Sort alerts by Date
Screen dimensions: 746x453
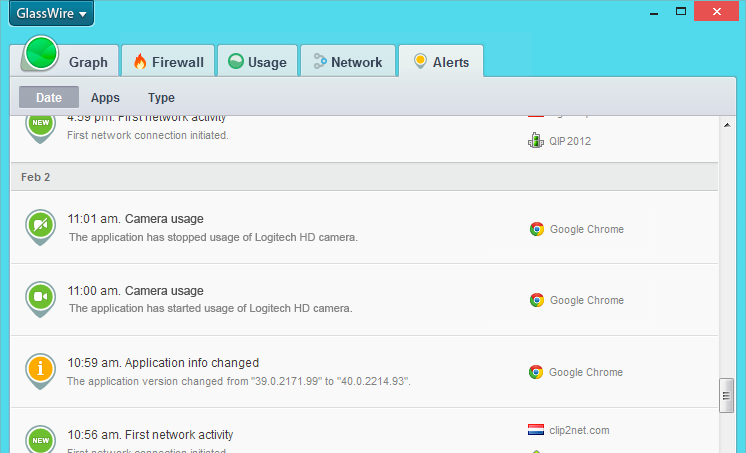[x=49, y=98]
